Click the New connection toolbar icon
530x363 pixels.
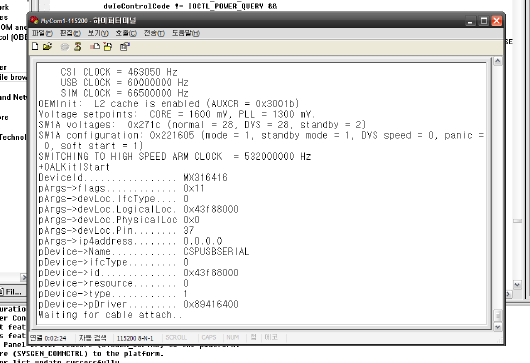pos(35,46)
